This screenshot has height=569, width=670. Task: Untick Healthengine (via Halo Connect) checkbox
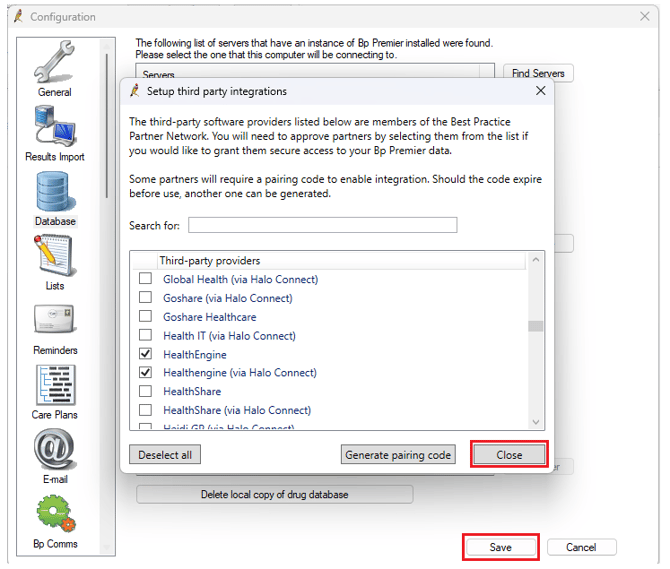click(146, 373)
